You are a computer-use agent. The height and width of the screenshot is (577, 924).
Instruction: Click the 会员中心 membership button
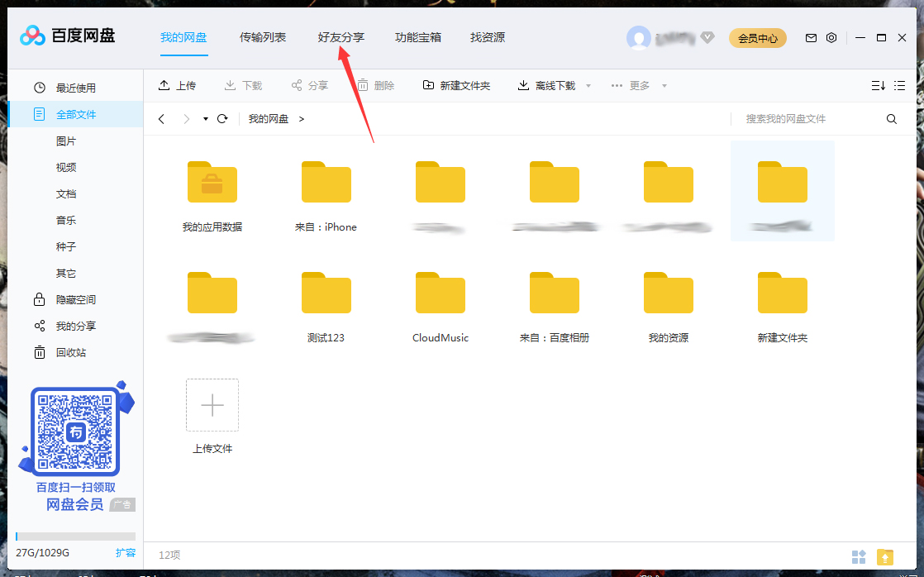pos(757,38)
